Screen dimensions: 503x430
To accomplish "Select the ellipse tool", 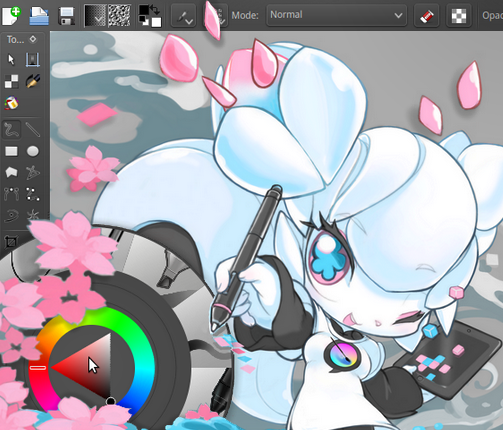I will click(33, 151).
